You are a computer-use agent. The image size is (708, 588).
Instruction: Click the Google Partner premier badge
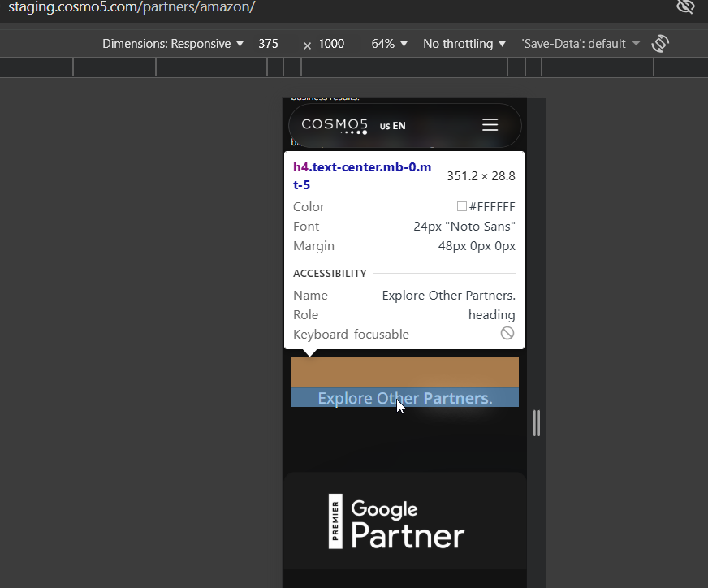396,521
